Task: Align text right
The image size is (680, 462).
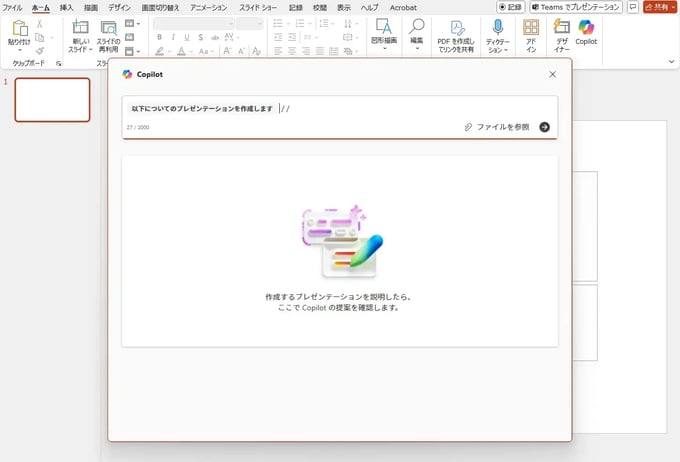Action: (306, 51)
